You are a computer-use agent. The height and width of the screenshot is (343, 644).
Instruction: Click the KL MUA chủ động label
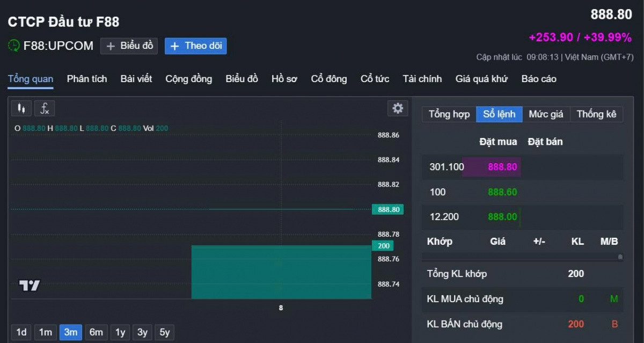click(x=465, y=299)
